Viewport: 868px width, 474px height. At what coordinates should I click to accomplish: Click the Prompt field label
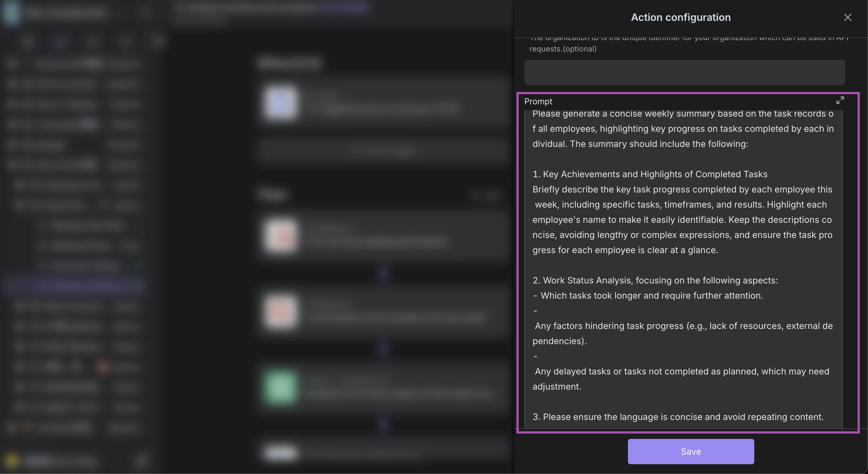tap(538, 101)
